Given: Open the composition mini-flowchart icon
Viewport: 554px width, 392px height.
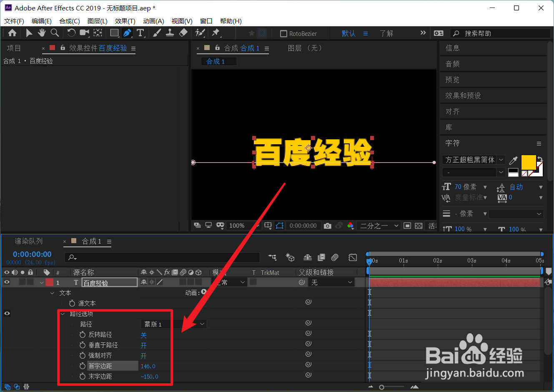Looking at the screenshot, I should 272,257.
